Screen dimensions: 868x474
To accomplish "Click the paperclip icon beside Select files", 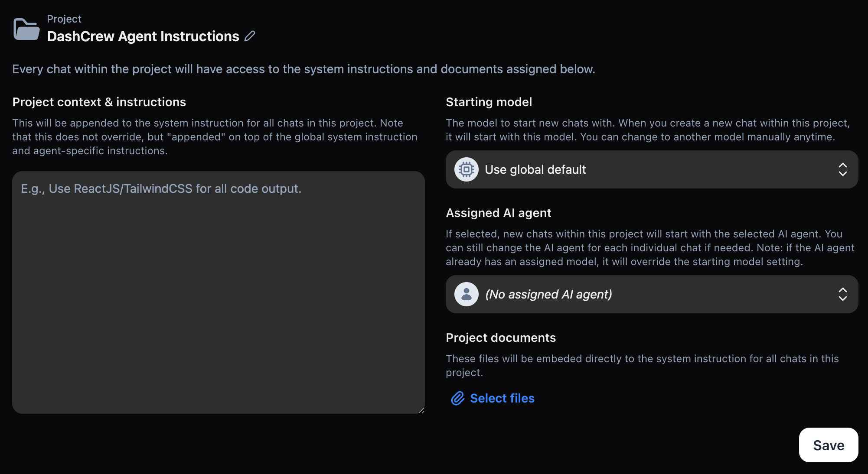I will [x=457, y=398].
